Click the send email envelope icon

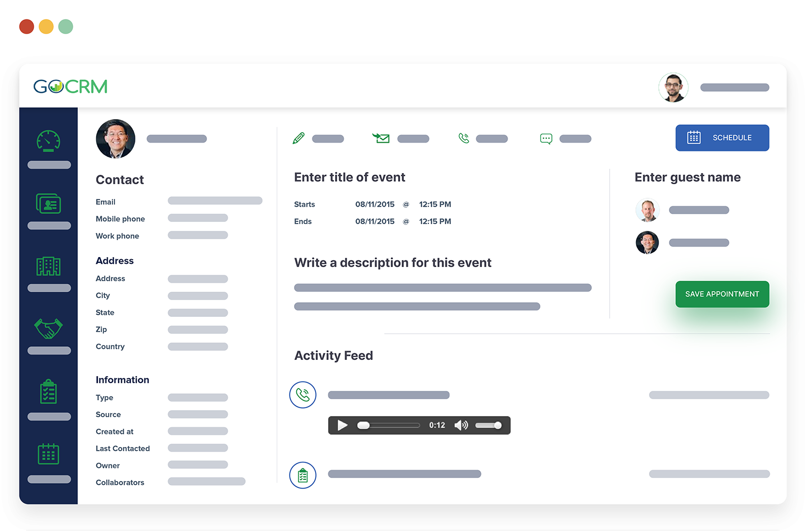pyautogui.click(x=381, y=139)
